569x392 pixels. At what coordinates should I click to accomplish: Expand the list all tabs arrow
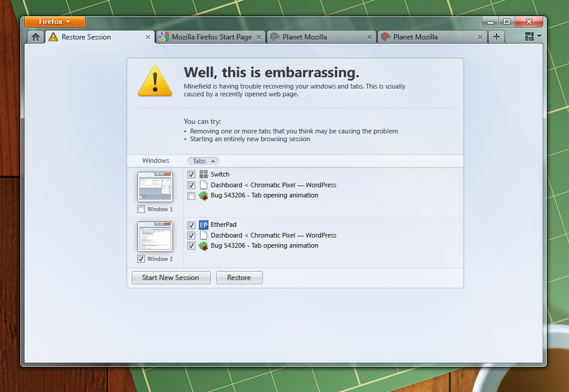[x=540, y=37]
